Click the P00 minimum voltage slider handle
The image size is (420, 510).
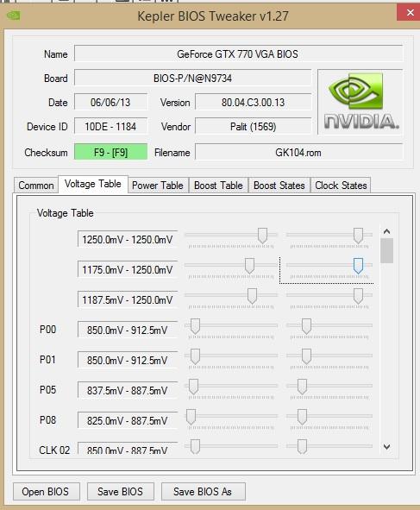click(x=195, y=326)
